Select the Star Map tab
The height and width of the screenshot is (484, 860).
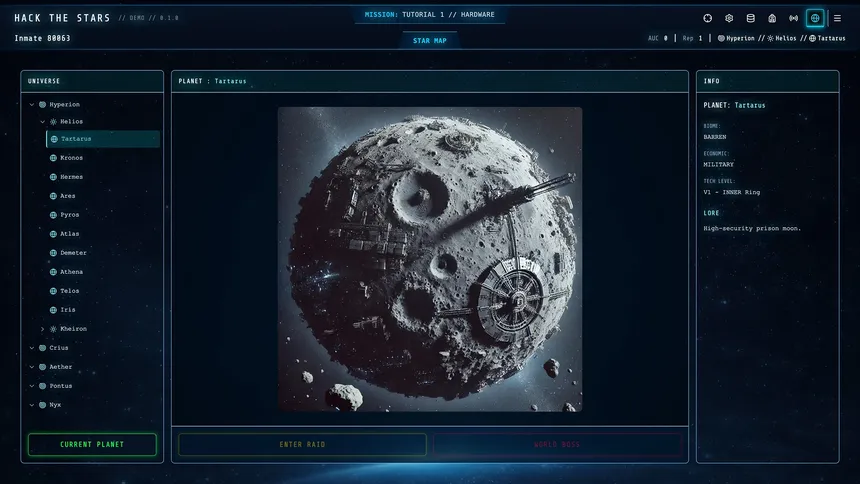pyautogui.click(x=430, y=41)
